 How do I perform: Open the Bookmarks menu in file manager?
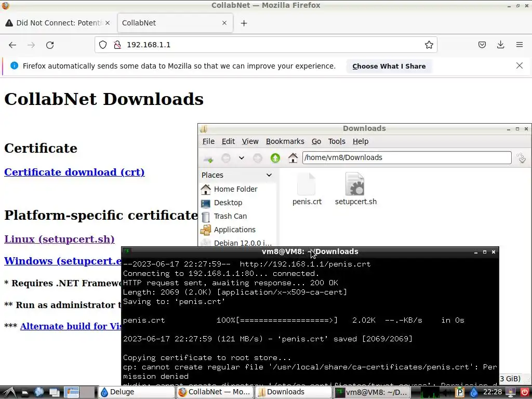(285, 141)
